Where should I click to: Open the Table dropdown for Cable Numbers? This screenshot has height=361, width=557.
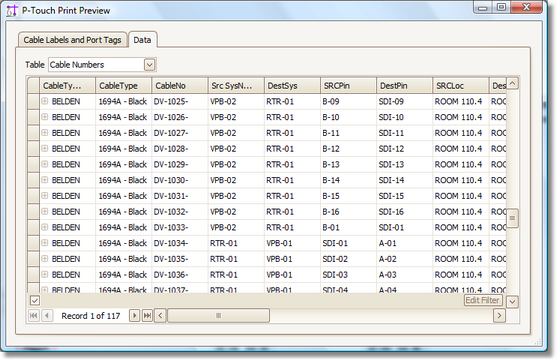tap(150, 65)
